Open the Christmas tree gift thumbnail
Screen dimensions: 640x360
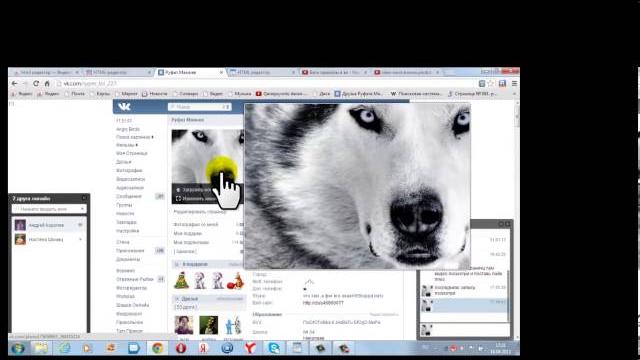tap(182, 280)
